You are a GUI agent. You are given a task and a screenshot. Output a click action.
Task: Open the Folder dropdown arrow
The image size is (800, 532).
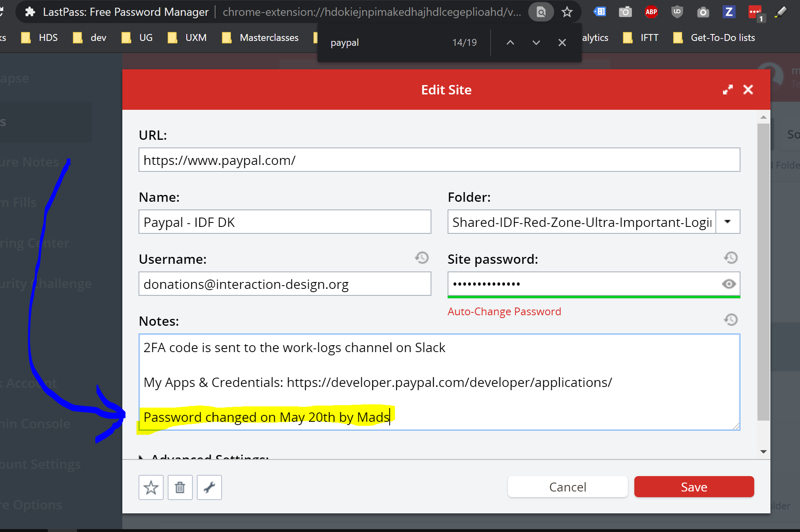coord(727,222)
